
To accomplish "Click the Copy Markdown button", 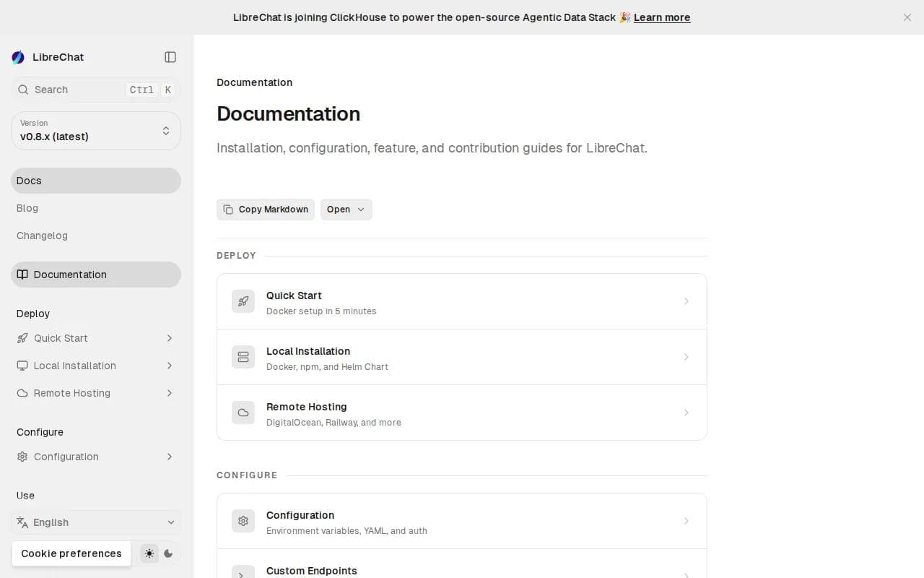I will (266, 210).
